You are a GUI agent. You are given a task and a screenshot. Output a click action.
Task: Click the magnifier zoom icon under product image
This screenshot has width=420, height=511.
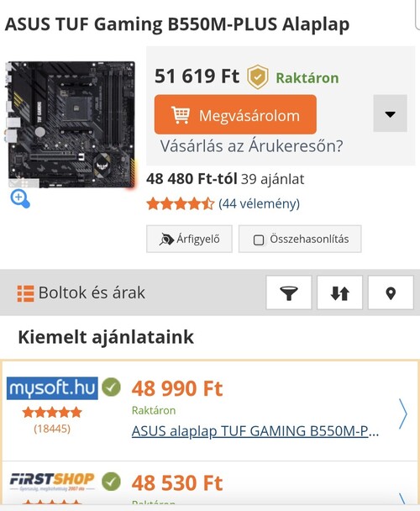(20, 198)
